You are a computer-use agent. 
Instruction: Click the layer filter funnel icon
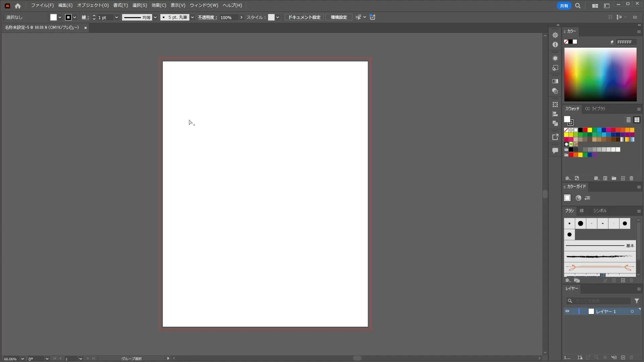(637, 301)
